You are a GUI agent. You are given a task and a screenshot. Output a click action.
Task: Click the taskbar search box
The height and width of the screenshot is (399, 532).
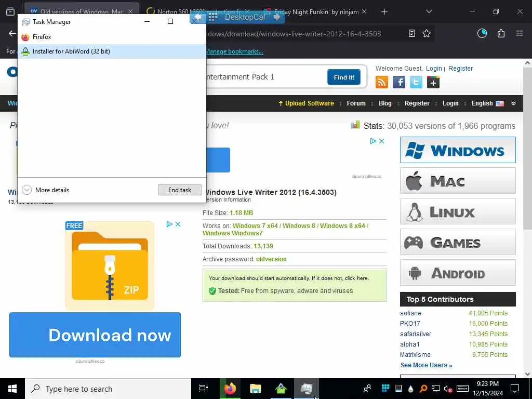click(x=108, y=389)
